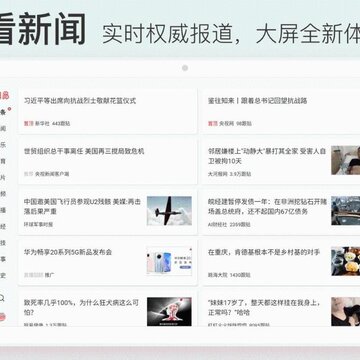Open the Huawei phones ad thumbnail

coord(169,261)
